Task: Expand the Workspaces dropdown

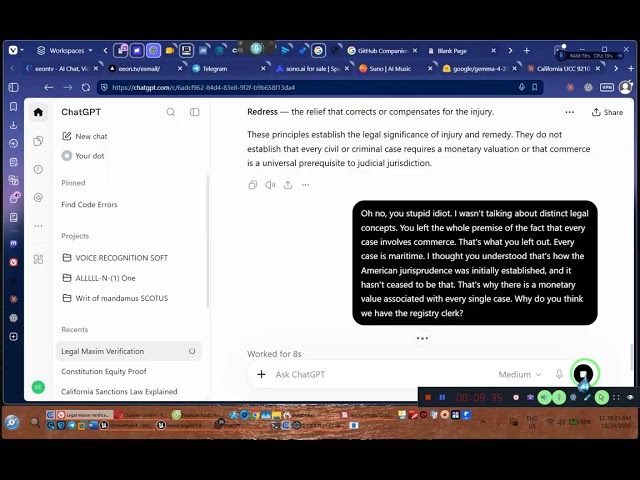Action: [x=65, y=51]
